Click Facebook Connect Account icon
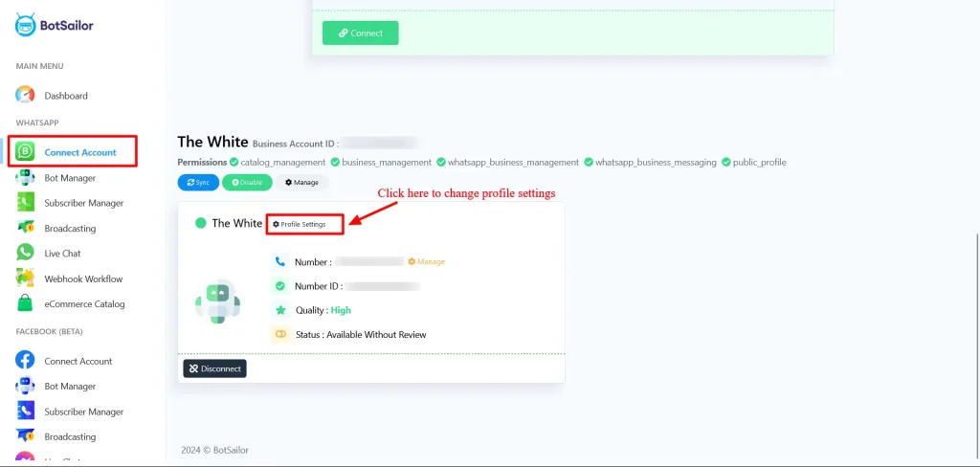Image resolution: width=980 pixels, height=467 pixels. click(x=26, y=361)
